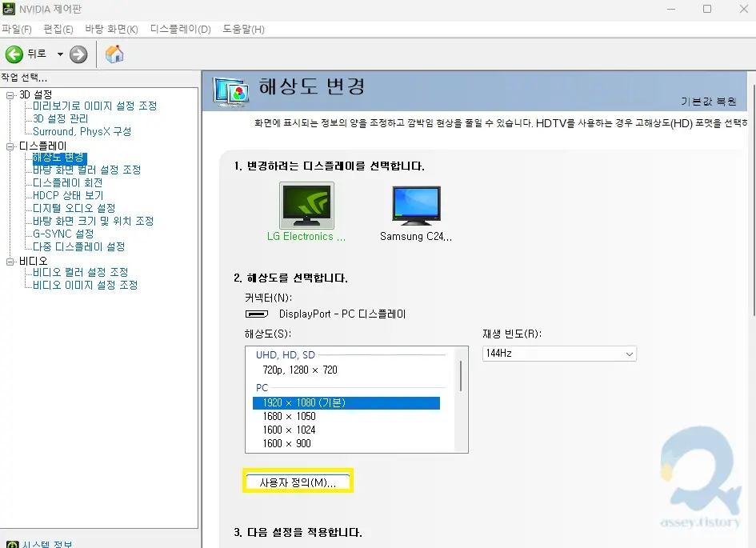Open the 디스플레이(D) menu
Image resolution: width=756 pixels, height=548 pixels.
(x=180, y=30)
